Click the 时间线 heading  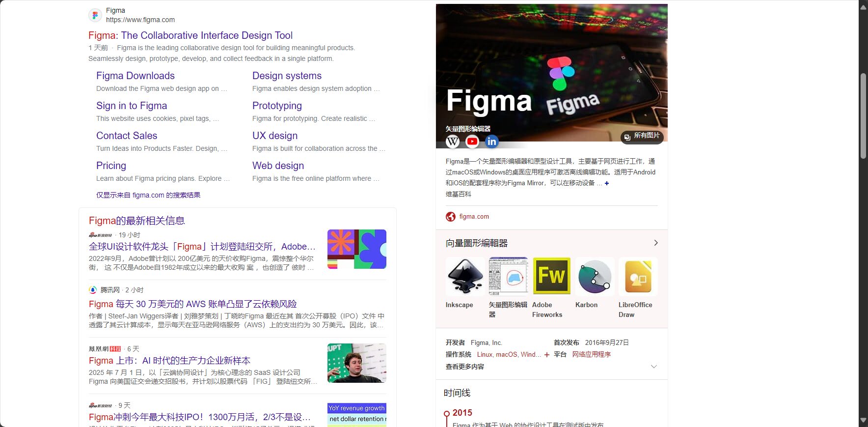(457, 393)
